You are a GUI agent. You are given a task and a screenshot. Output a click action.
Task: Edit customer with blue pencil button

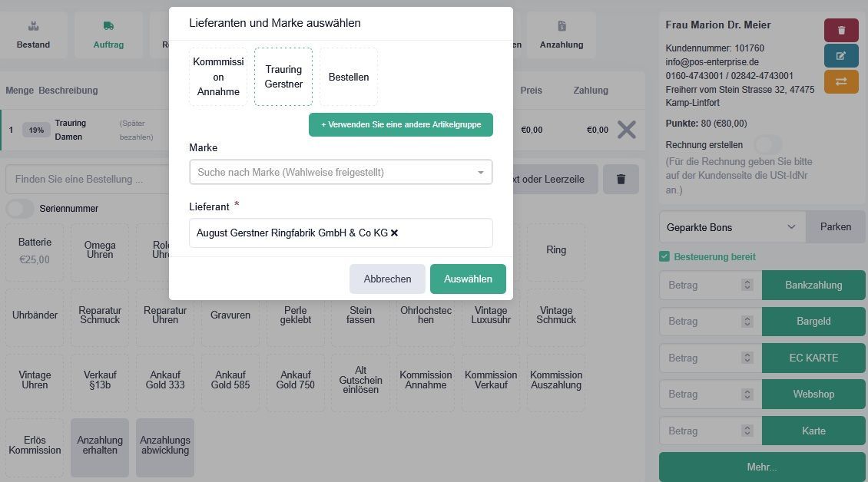point(841,56)
